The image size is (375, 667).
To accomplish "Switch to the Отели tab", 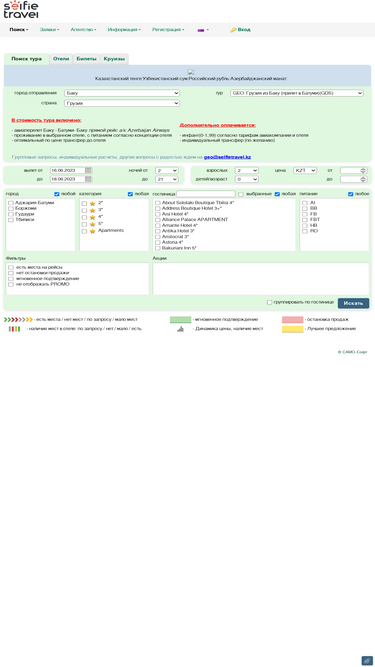I will (61, 59).
